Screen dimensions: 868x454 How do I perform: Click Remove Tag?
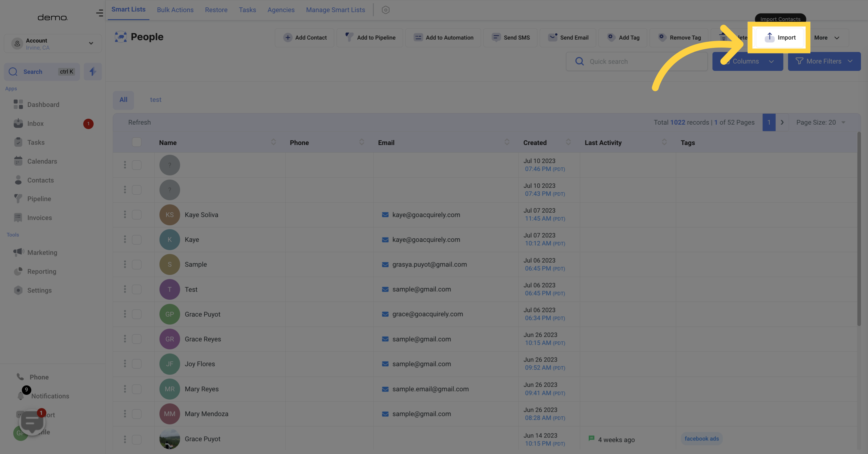tap(680, 38)
